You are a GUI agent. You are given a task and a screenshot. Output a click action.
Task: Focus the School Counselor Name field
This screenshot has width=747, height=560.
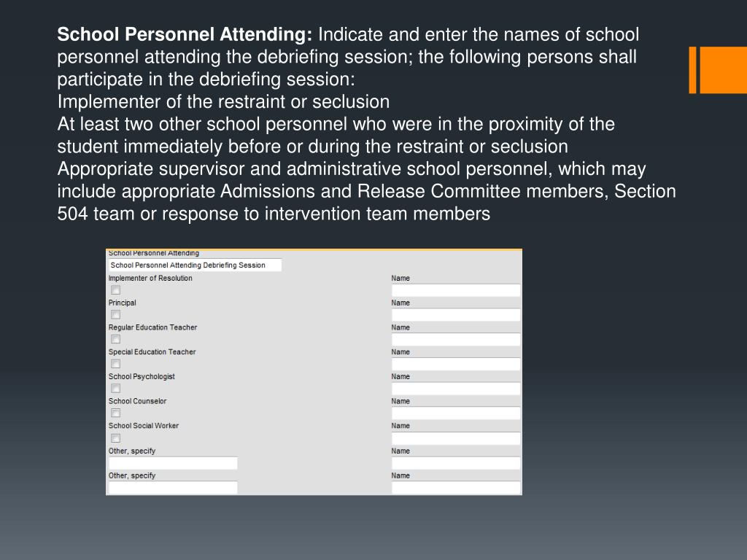pos(456,413)
